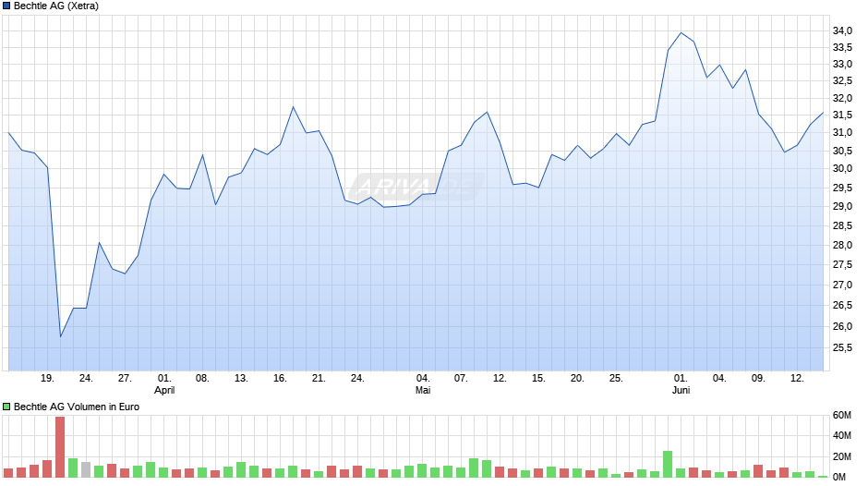
Task: Click the '15.' date label
Action: pyautogui.click(x=538, y=379)
